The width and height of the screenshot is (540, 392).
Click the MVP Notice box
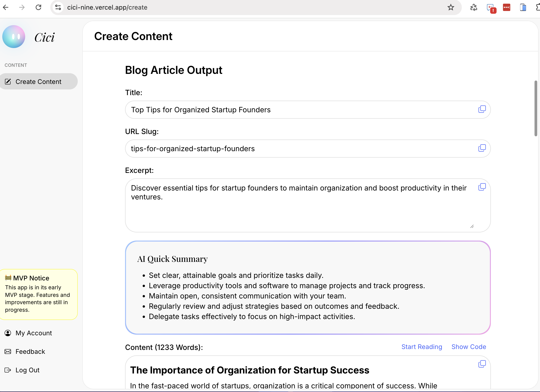[x=39, y=294]
